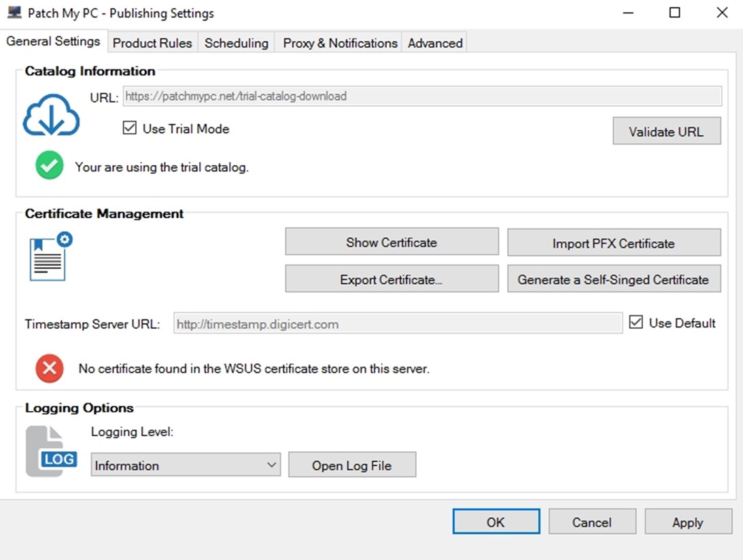Click the red X certificate error icon
Viewport: 743px width, 560px height.
[x=49, y=368]
